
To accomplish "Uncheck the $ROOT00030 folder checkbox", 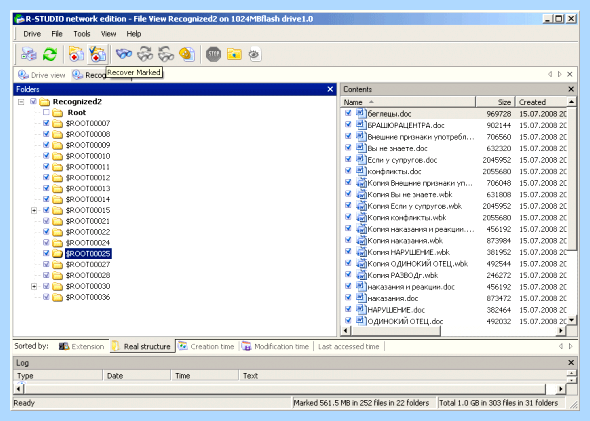I will click(x=46, y=286).
